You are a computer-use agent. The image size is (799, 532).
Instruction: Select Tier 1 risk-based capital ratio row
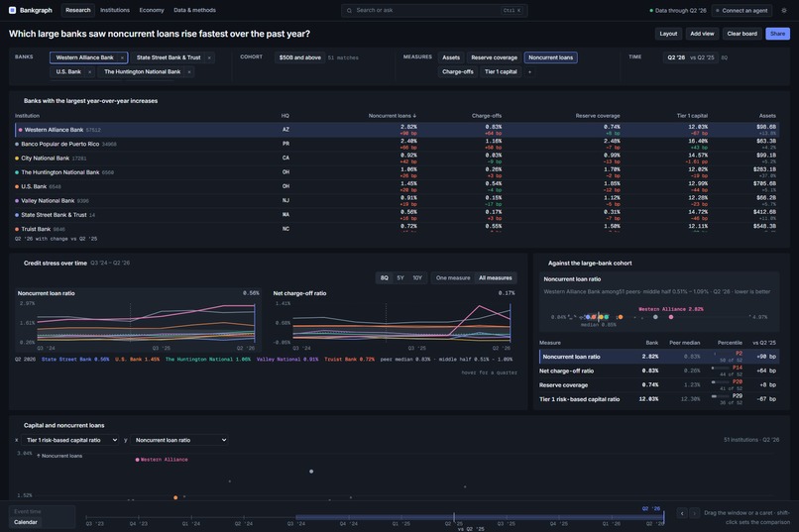(x=659, y=399)
